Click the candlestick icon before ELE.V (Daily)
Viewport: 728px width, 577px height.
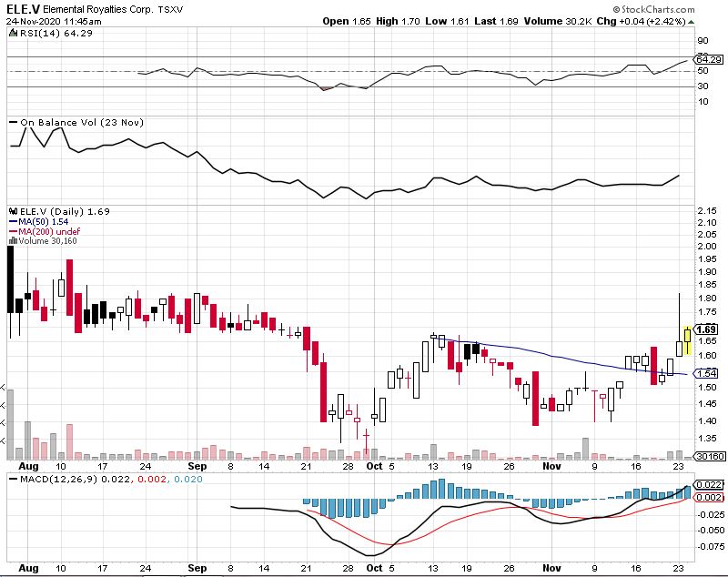tap(13, 212)
